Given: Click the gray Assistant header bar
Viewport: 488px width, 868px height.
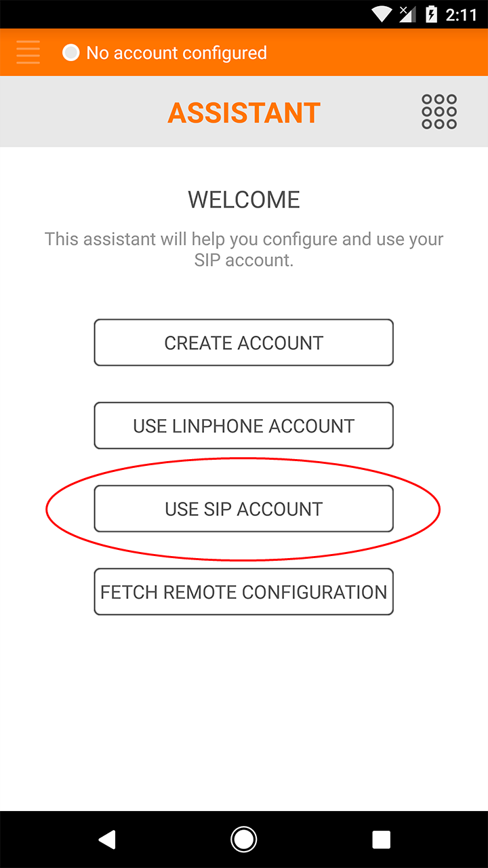Looking at the screenshot, I should coord(244,112).
